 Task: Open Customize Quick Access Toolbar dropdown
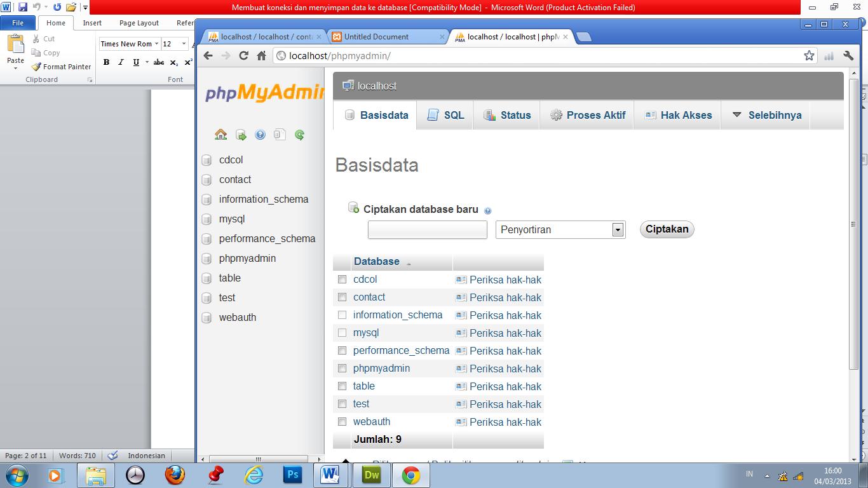point(85,8)
